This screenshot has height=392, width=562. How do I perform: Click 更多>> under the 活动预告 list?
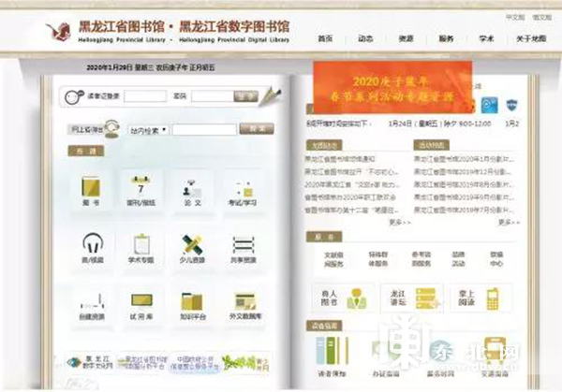point(509,223)
